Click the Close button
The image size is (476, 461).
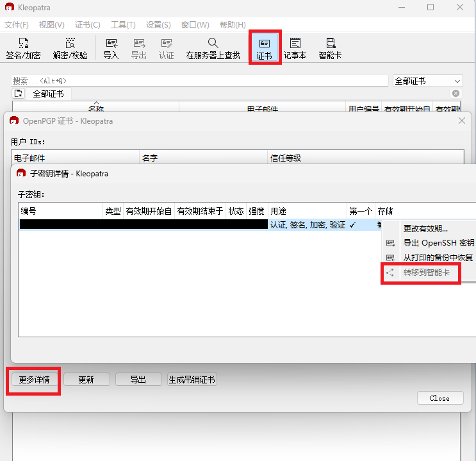tap(440, 398)
